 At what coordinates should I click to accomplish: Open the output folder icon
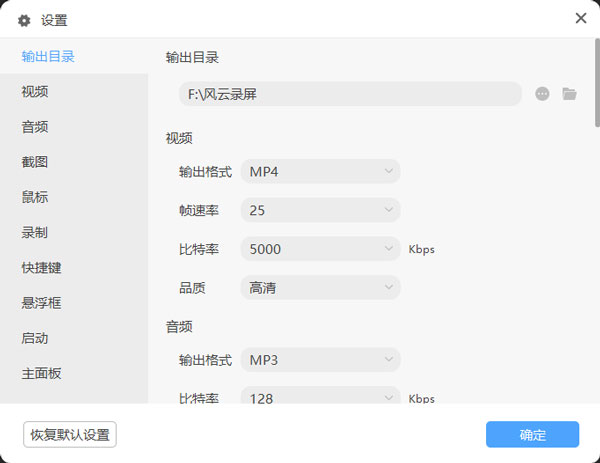click(570, 94)
